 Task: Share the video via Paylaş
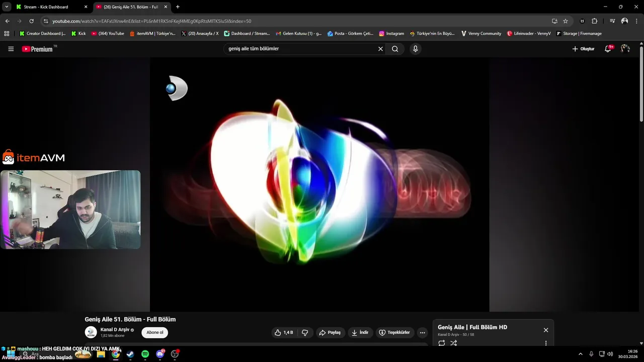click(330, 332)
